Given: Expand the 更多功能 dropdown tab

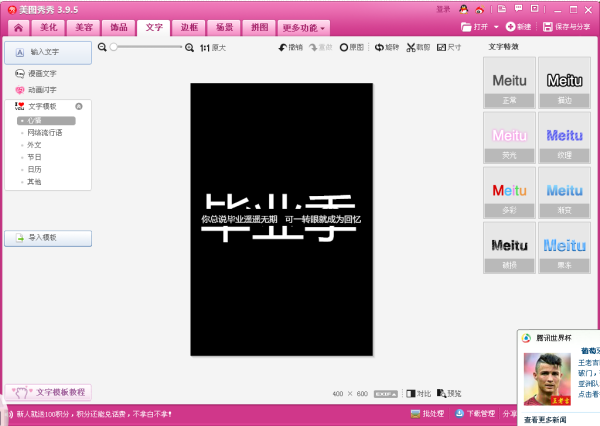Looking at the screenshot, I should pyautogui.click(x=303, y=28).
